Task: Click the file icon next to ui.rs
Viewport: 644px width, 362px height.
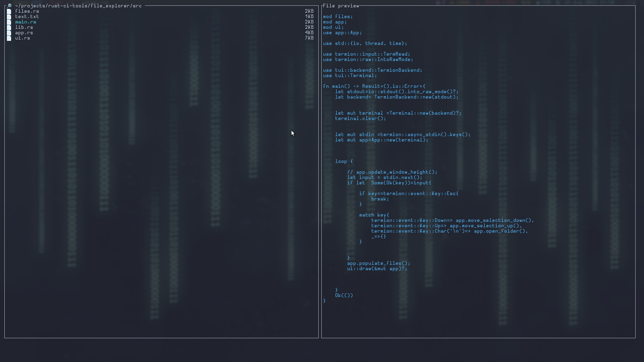Action: point(9,38)
